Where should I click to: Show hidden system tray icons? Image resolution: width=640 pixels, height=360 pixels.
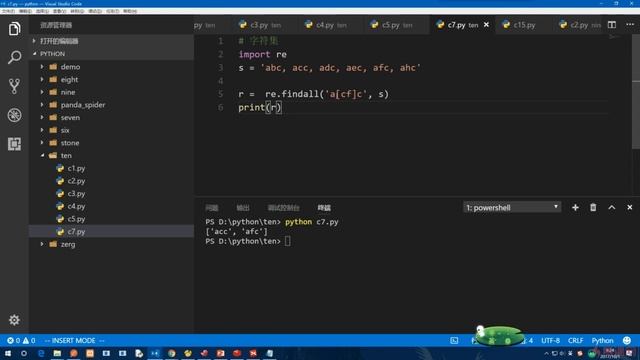(546, 353)
